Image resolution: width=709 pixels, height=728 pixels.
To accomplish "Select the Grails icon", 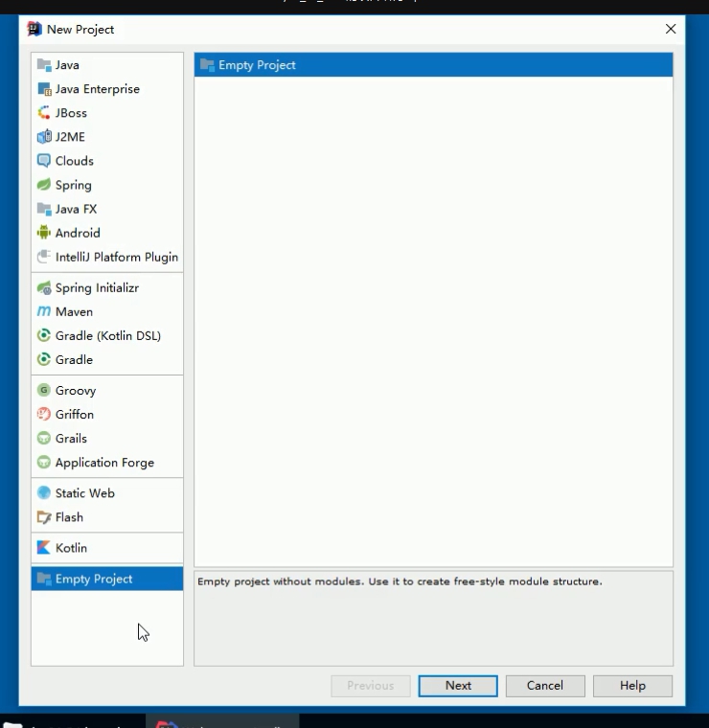I will coord(44,439).
